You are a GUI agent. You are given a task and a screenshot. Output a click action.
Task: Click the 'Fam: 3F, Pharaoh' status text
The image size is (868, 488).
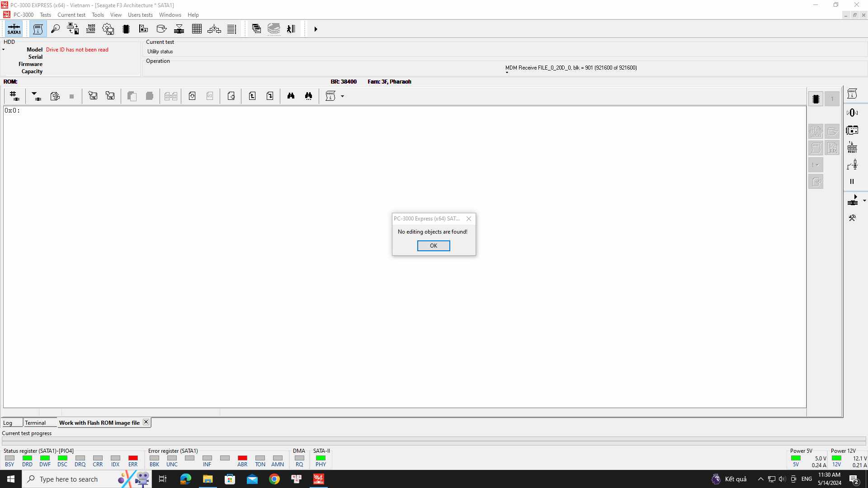point(389,82)
